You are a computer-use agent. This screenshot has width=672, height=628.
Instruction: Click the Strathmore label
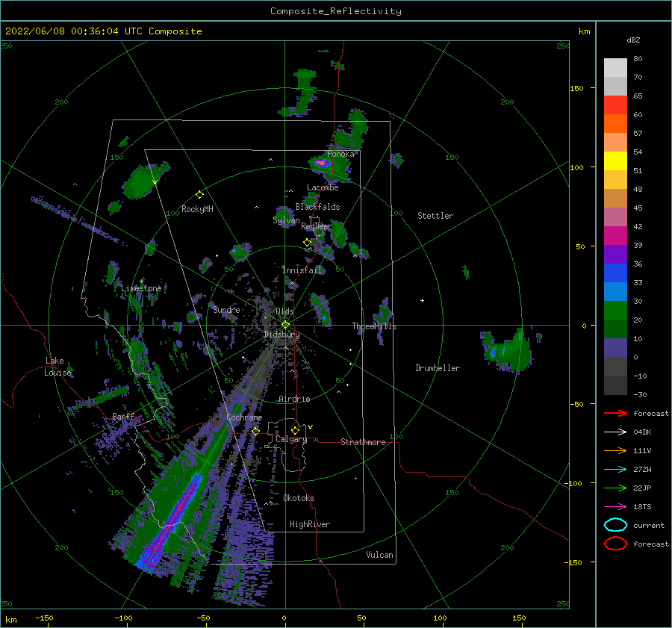tap(363, 442)
